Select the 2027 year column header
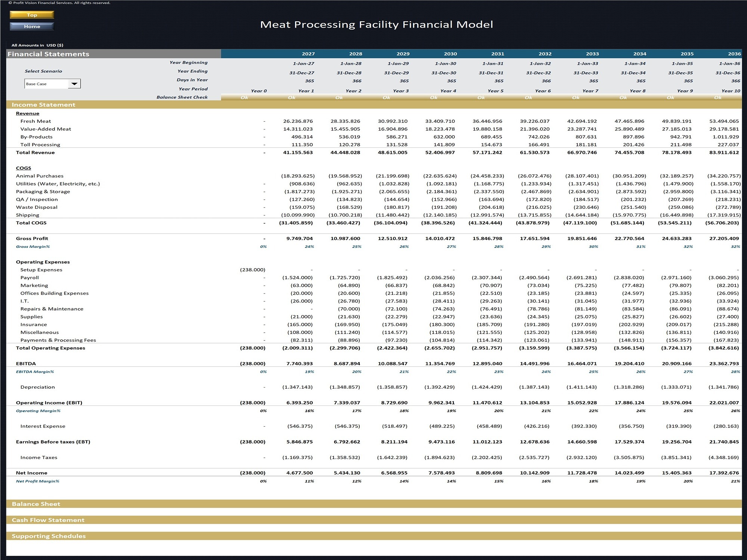 (x=308, y=54)
